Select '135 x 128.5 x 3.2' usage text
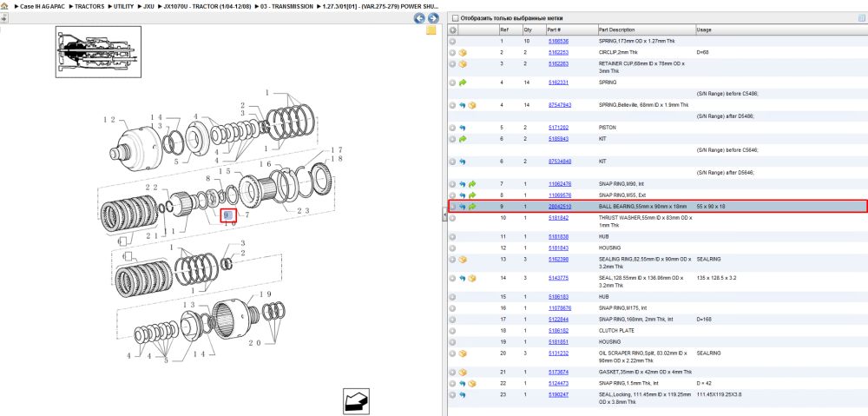 click(714, 278)
